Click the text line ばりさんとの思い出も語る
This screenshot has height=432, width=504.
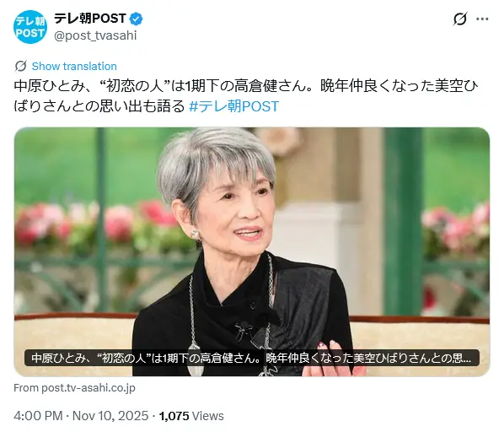point(99,106)
